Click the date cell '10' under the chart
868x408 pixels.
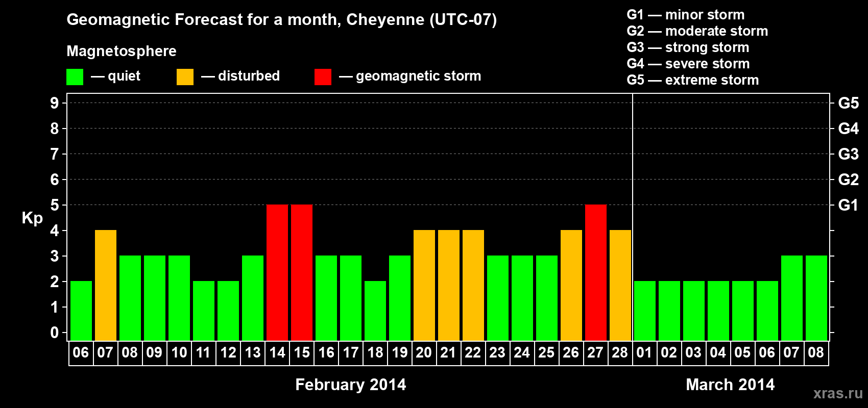(179, 353)
